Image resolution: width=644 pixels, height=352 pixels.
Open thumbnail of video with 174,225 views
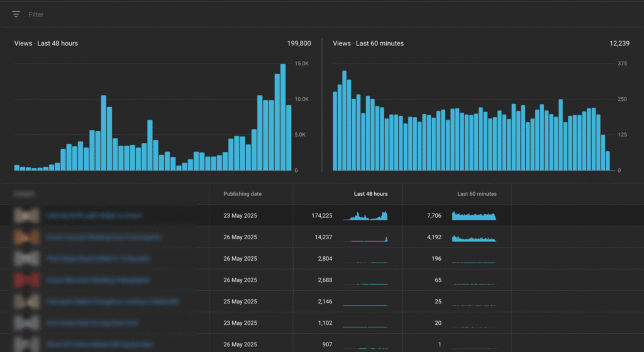[26, 215]
